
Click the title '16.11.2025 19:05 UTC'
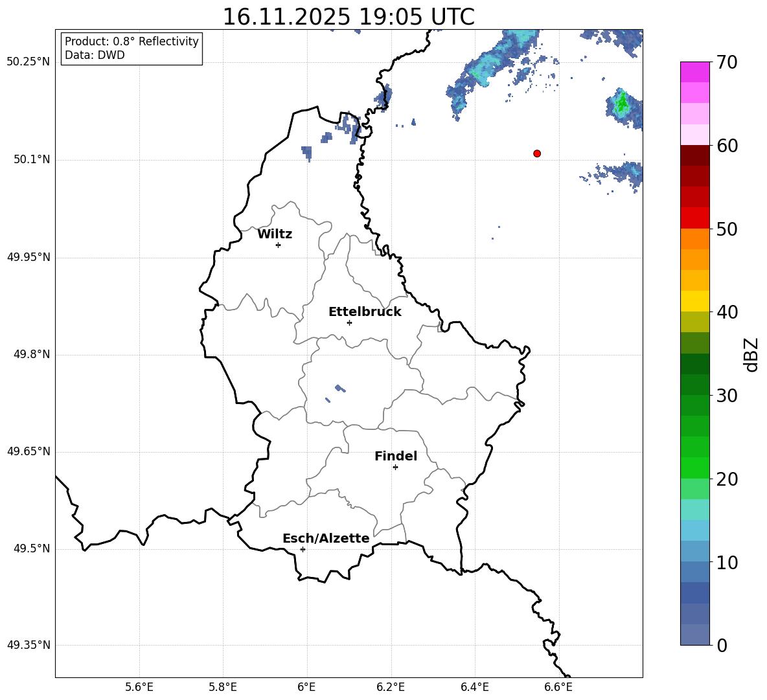pos(349,17)
